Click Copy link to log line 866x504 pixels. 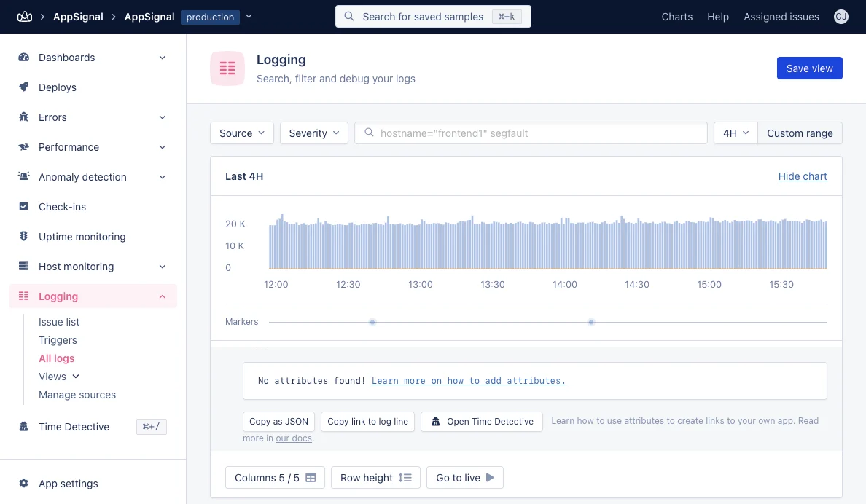tap(368, 421)
